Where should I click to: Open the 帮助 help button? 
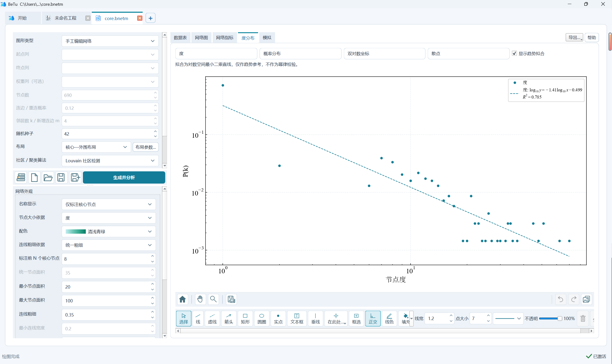pyautogui.click(x=592, y=37)
